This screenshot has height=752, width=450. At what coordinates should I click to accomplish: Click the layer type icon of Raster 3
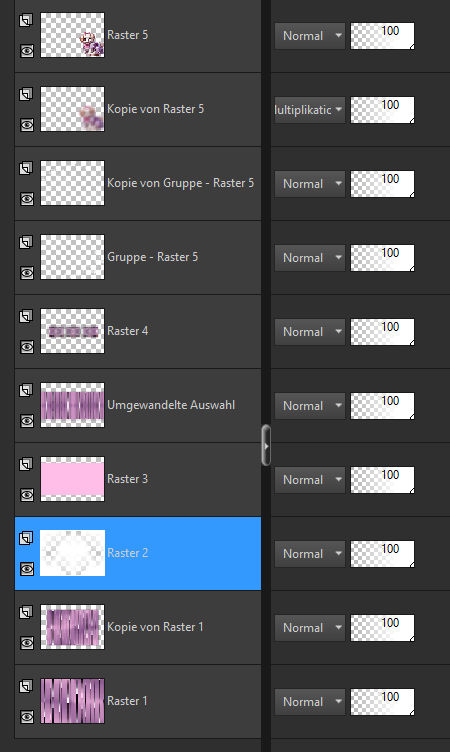pos(26,464)
